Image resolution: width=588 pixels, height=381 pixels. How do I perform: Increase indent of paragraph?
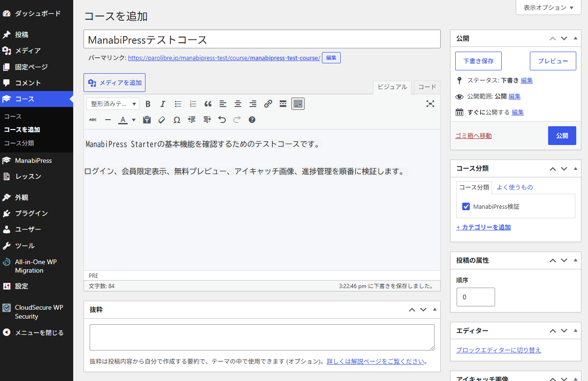pos(207,120)
